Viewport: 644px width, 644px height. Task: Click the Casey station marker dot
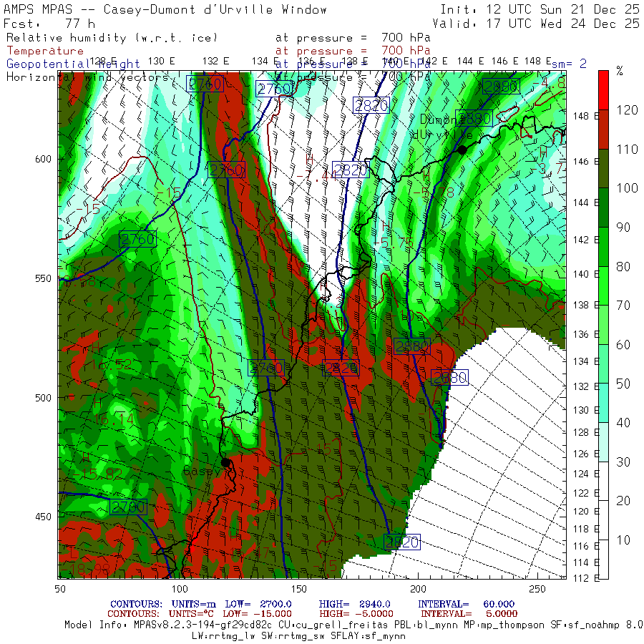point(225,462)
